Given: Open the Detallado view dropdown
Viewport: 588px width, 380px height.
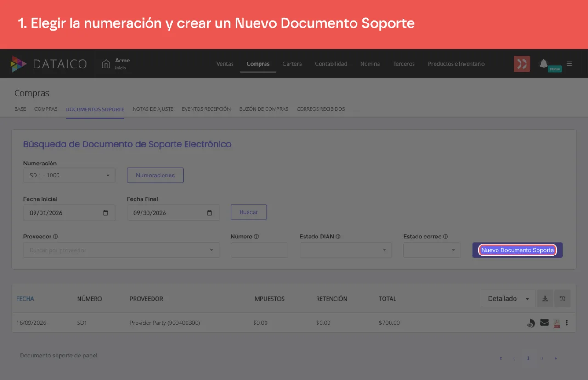Looking at the screenshot, I should click(508, 299).
